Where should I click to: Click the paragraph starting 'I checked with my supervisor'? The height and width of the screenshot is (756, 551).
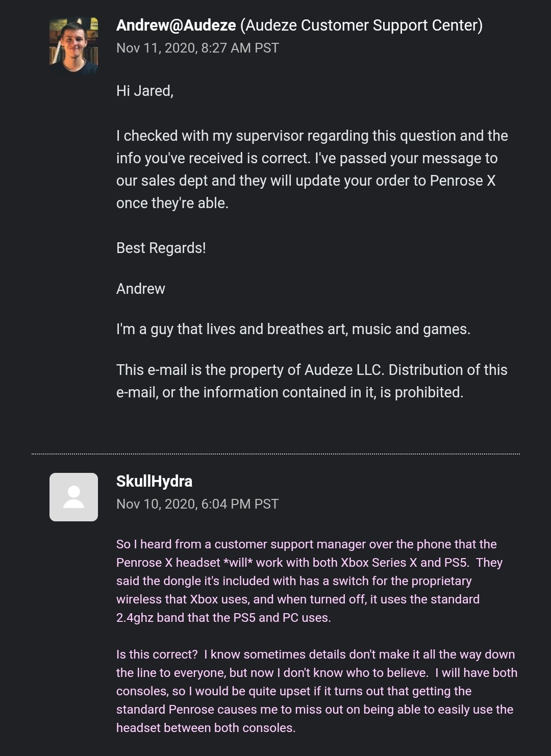[x=312, y=169]
